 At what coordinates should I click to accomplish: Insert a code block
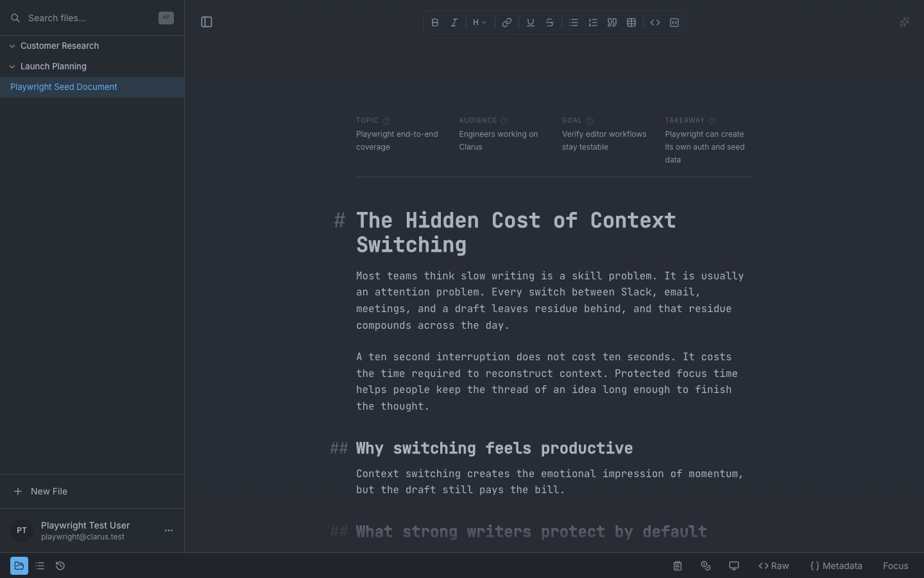(x=674, y=22)
